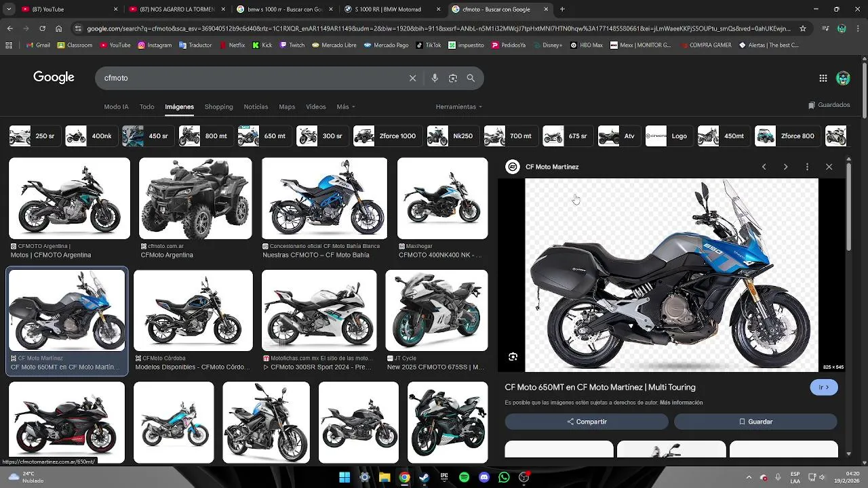Open new browser tab with plus

(x=562, y=9)
